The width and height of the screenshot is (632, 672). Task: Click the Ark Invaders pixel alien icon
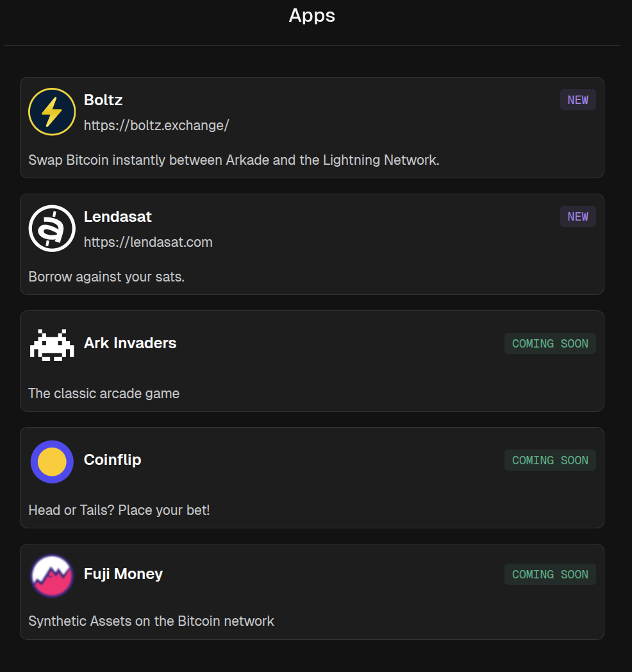tap(52, 345)
